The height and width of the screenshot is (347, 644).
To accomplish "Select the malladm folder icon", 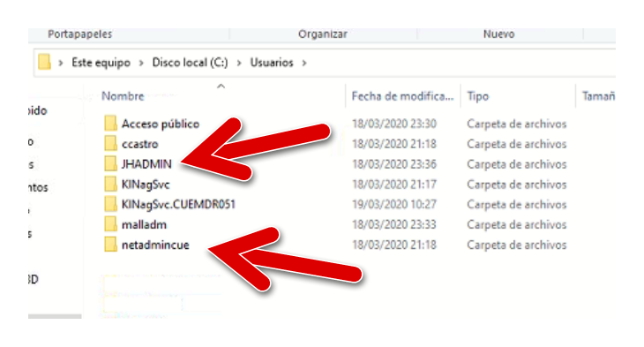I will tap(110, 224).
